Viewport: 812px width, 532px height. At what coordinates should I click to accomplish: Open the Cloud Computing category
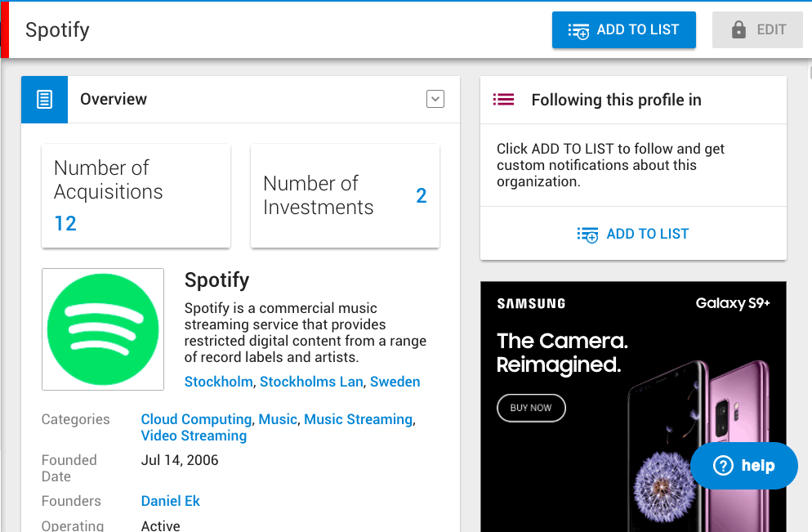coord(196,419)
